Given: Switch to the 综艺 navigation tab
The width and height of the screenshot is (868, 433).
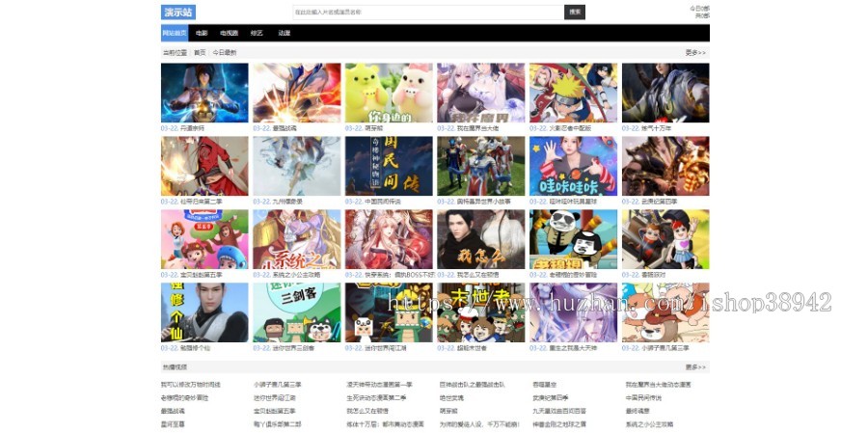Looking at the screenshot, I should pyautogui.click(x=257, y=33).
